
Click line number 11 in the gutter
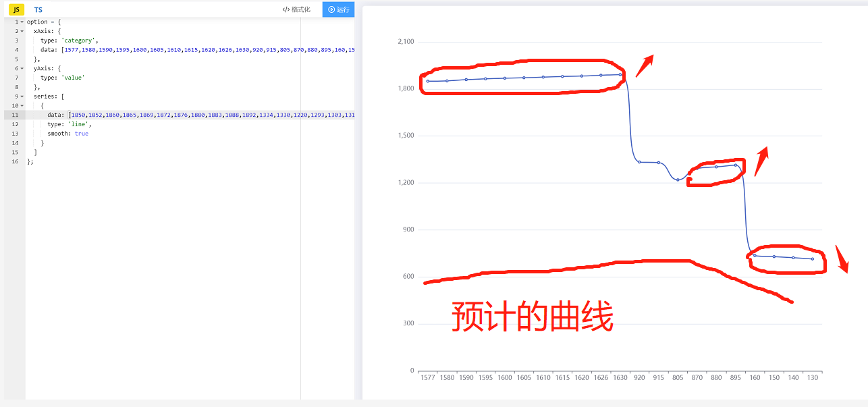(14, 114)
